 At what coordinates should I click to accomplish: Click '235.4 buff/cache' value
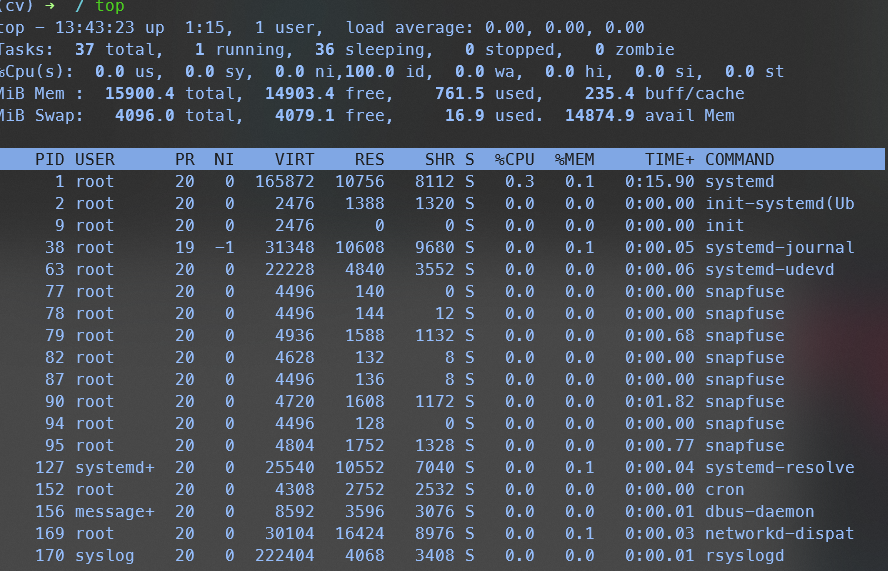click(665, 94)
